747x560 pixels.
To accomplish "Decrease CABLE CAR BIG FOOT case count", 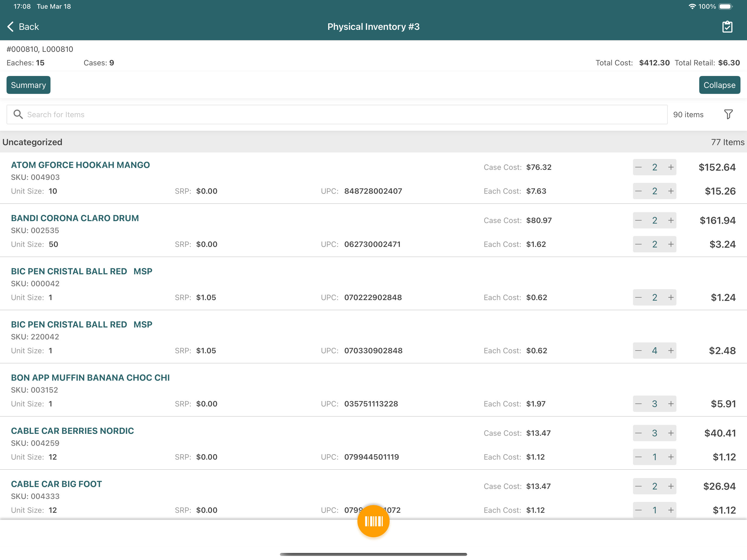I will pos(638,486).
